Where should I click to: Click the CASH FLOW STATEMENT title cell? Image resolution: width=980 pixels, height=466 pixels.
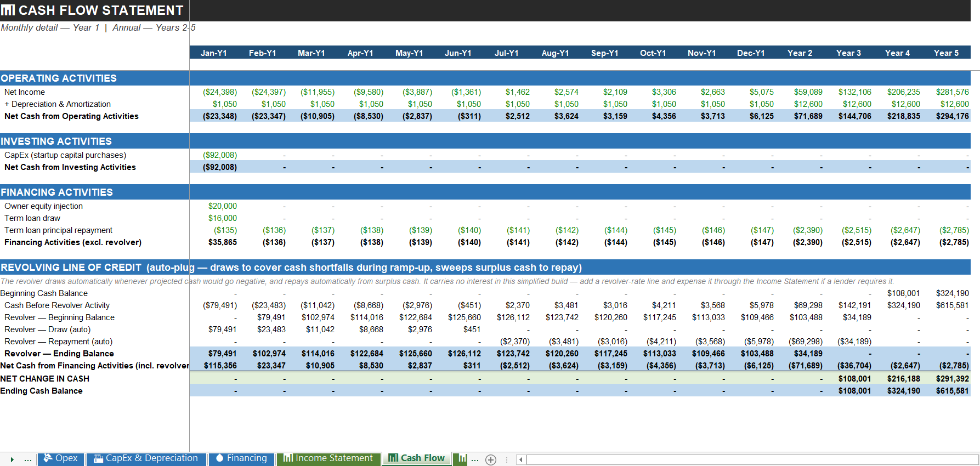point(94,10)
